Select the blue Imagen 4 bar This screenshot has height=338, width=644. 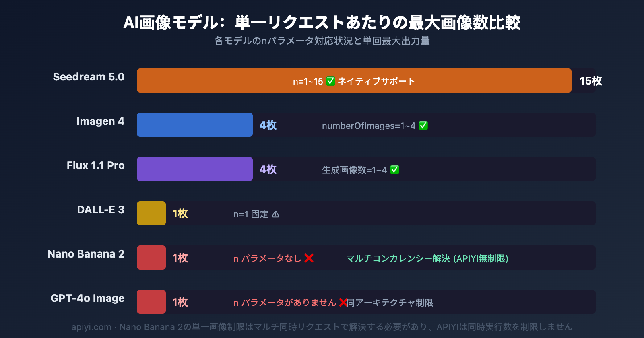(194, 125)
